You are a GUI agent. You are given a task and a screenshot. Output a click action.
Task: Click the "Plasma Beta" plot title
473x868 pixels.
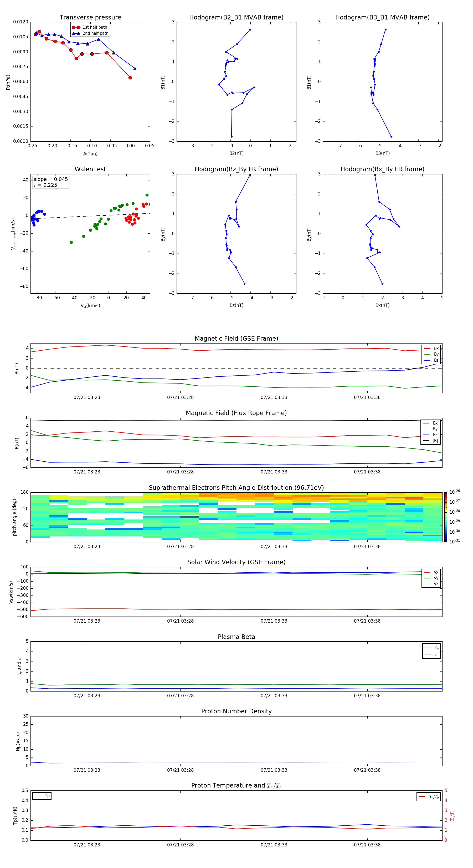click(x=236, y=637)
